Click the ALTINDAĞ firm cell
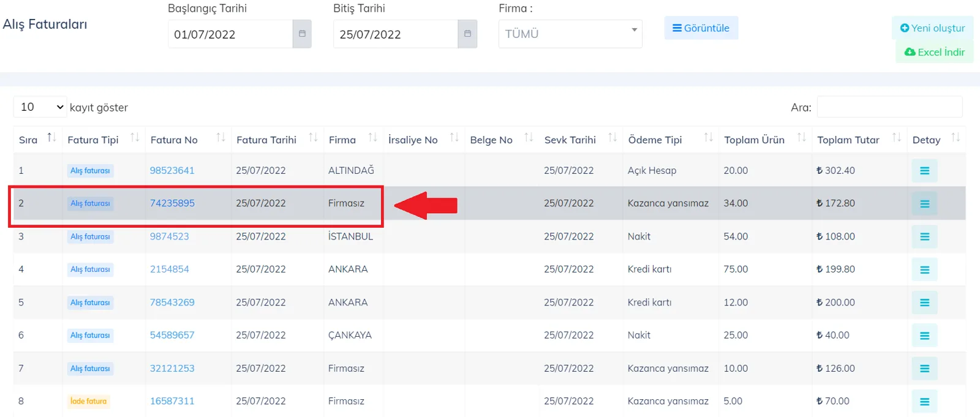Screen dimensions: 980x417 (351, 170)
